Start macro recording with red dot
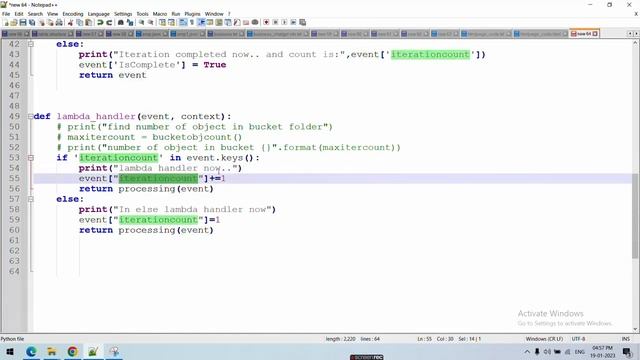 (266, 22)
